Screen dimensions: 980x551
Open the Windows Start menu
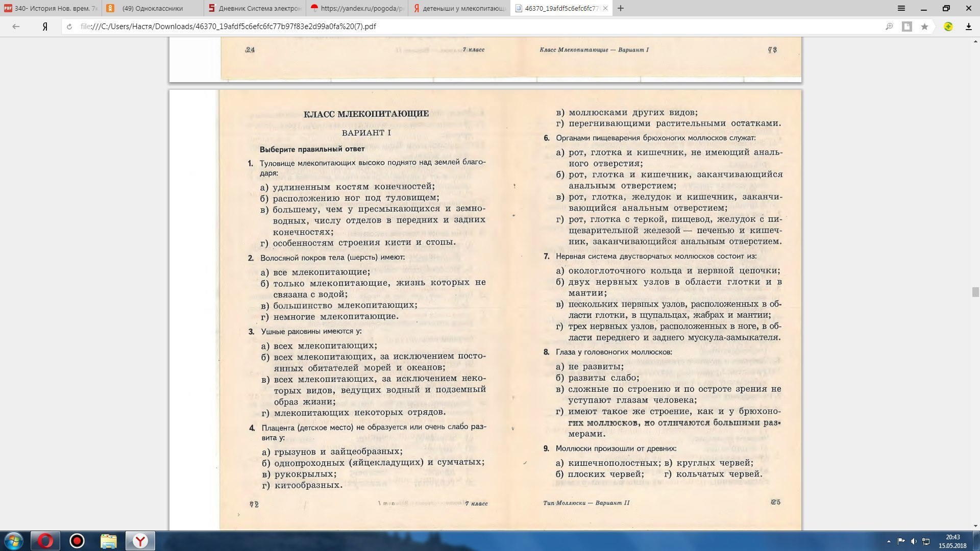coord(14,541)
